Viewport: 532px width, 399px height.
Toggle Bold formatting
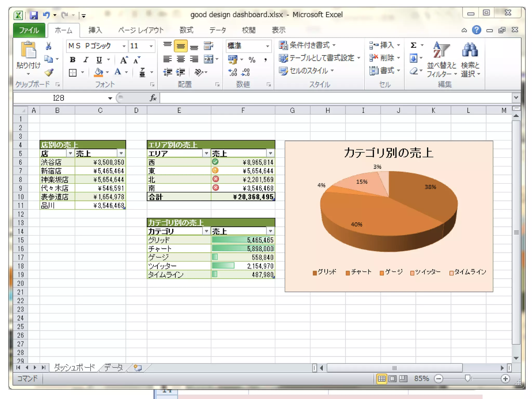[x=73, y=60]
